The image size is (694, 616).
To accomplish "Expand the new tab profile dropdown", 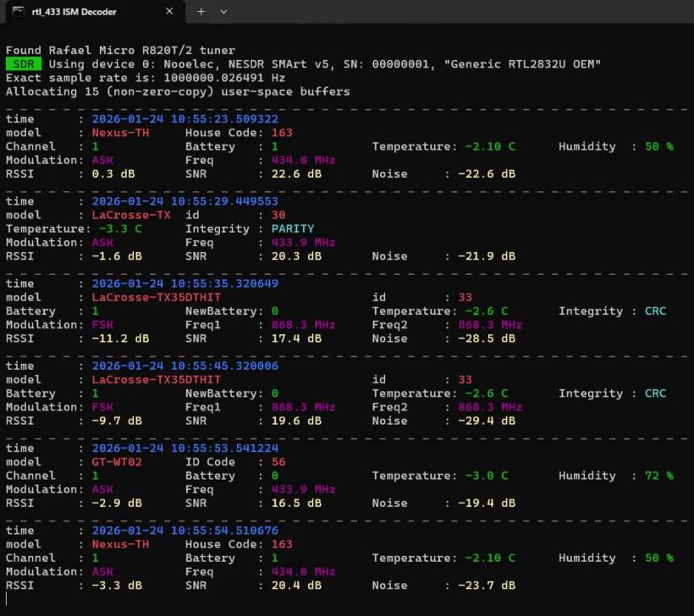I will 223,12.
